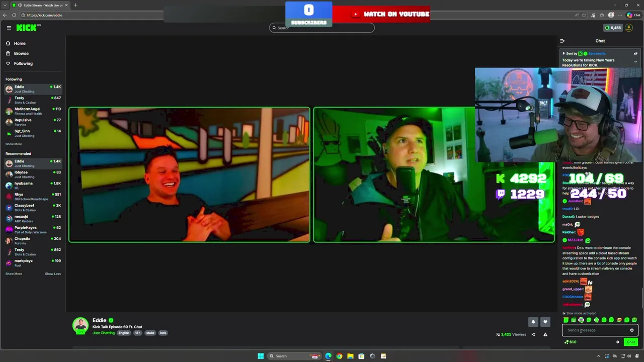Click the taskbar Search box
This screenshot has width=644, height=362.
pos(295,356)
